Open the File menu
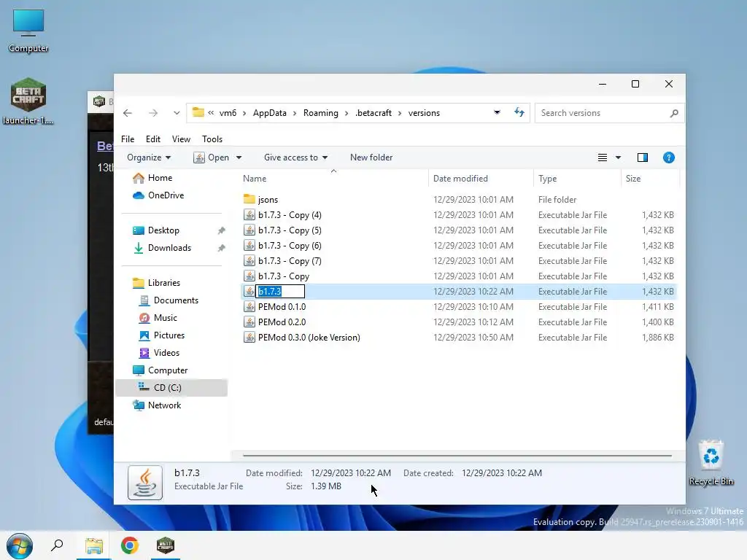The width and height of the screenshot is (747, 560). 128,139
